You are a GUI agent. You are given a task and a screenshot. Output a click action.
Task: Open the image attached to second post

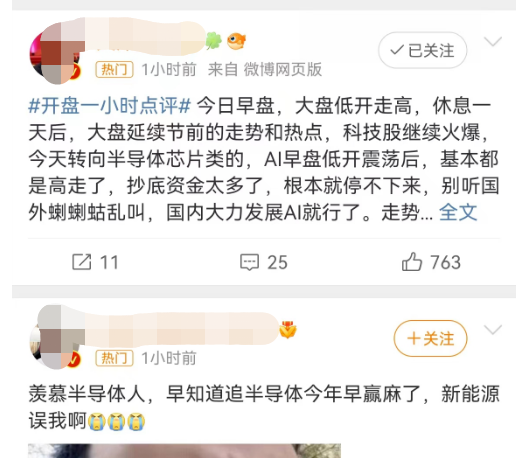(184, 451)
